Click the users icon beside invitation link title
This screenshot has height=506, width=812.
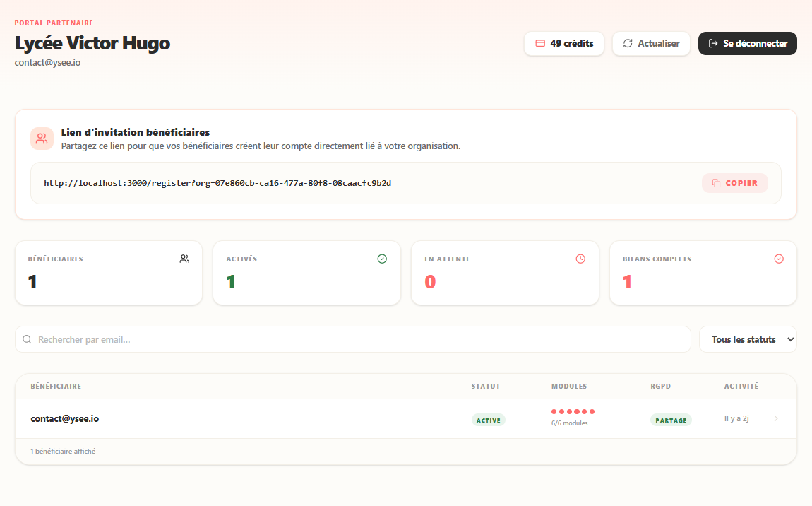(x=42, y=139)
